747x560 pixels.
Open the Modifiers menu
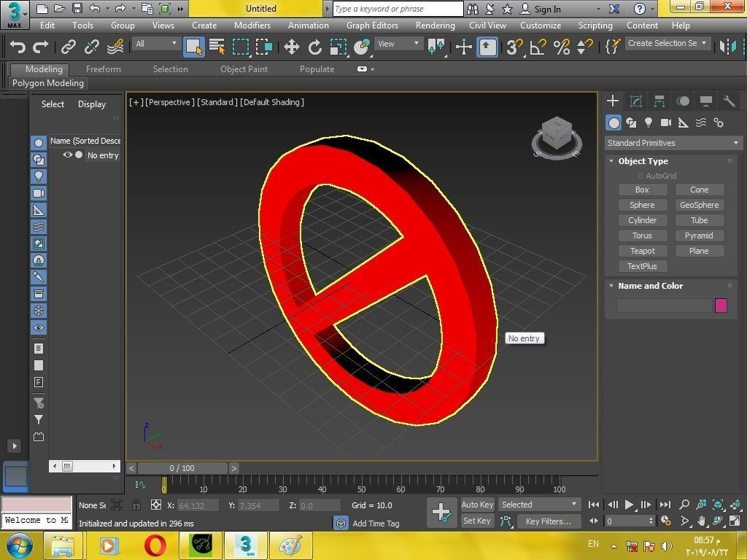(252, 26)
